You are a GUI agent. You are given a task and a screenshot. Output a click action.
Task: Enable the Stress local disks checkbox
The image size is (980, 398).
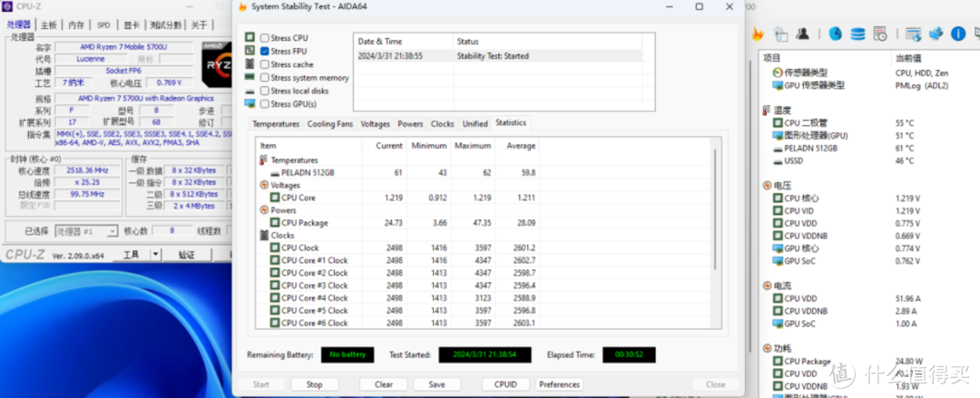click(265, 91)
